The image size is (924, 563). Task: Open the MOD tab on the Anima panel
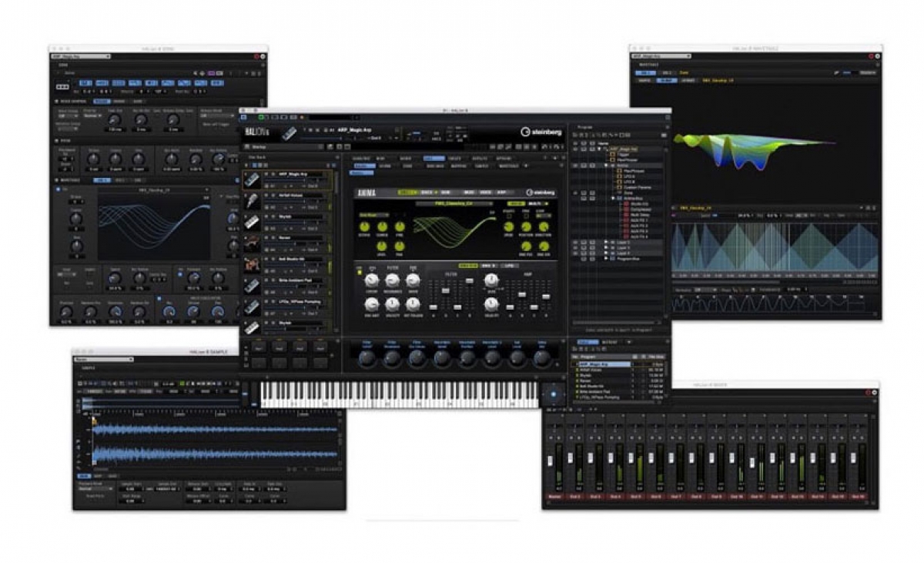pos(468,193)
